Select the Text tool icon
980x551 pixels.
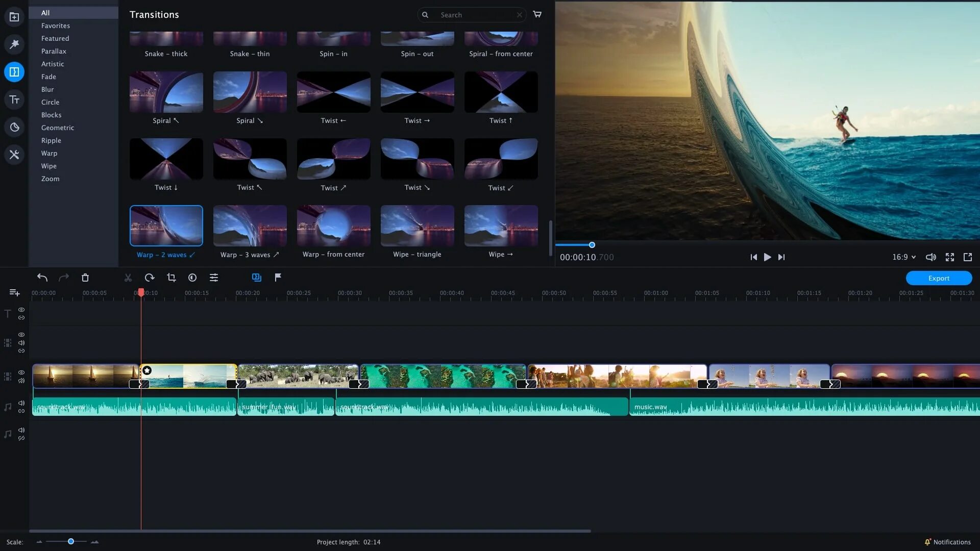click(14, 99)
